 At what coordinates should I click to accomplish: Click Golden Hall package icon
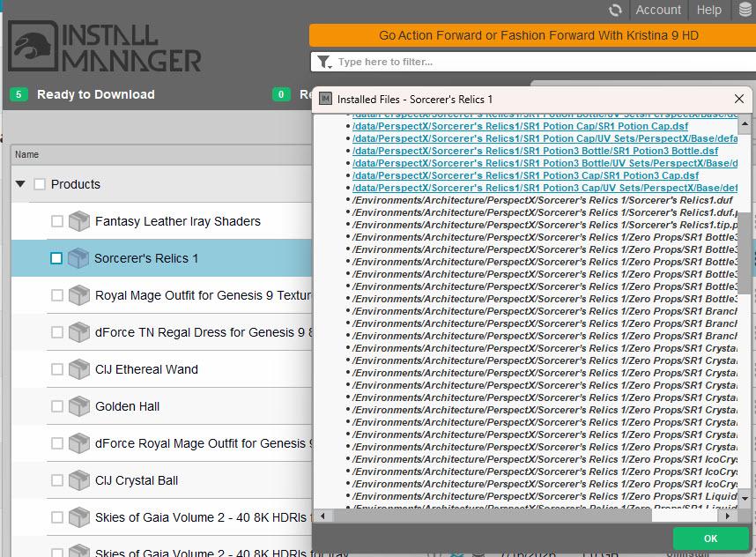(78, 406)
